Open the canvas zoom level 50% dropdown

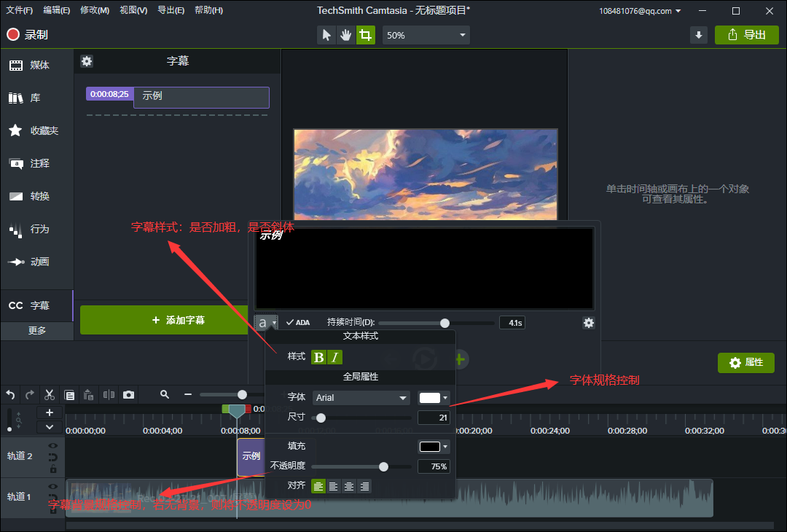pos(426,34)
